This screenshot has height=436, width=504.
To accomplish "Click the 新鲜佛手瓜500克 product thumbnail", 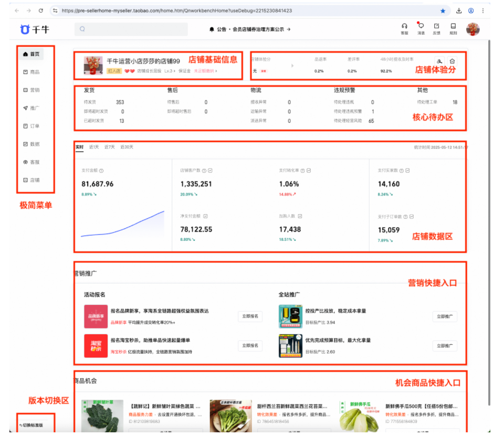I will pos(360,417).
